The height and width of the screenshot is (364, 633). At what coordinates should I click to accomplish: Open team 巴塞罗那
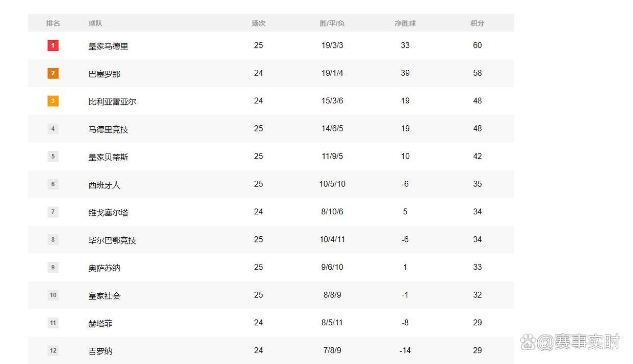(104, 74)
